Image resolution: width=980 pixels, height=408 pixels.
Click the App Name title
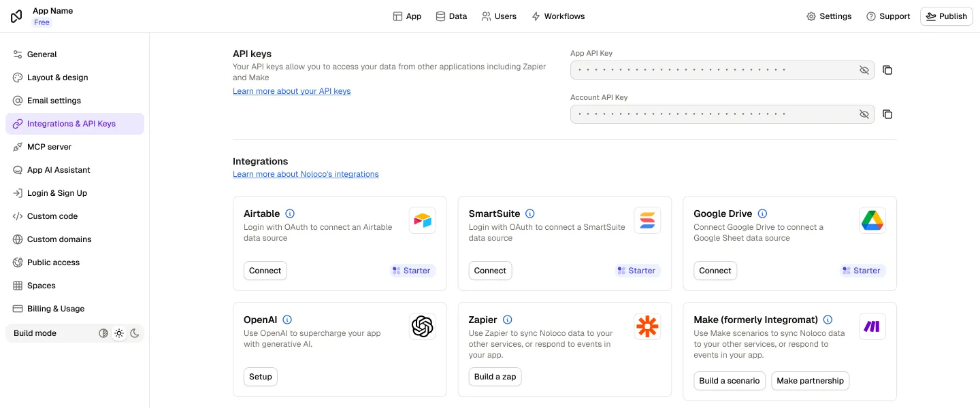(52, 11)
